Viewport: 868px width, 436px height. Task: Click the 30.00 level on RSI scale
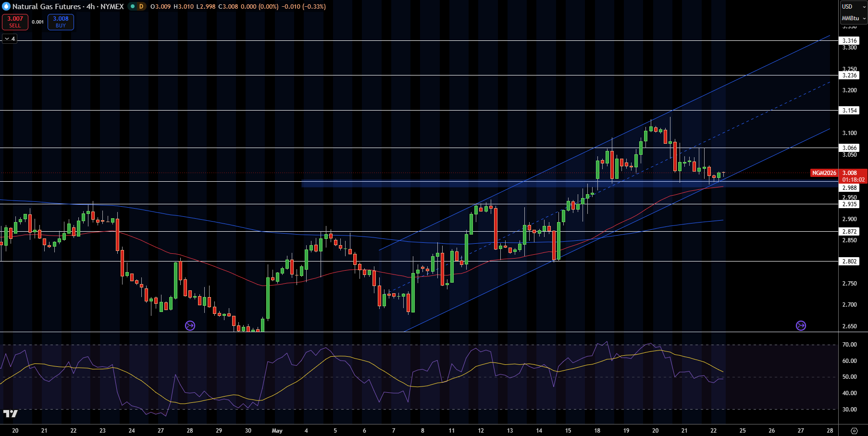[x=849, y=410]
